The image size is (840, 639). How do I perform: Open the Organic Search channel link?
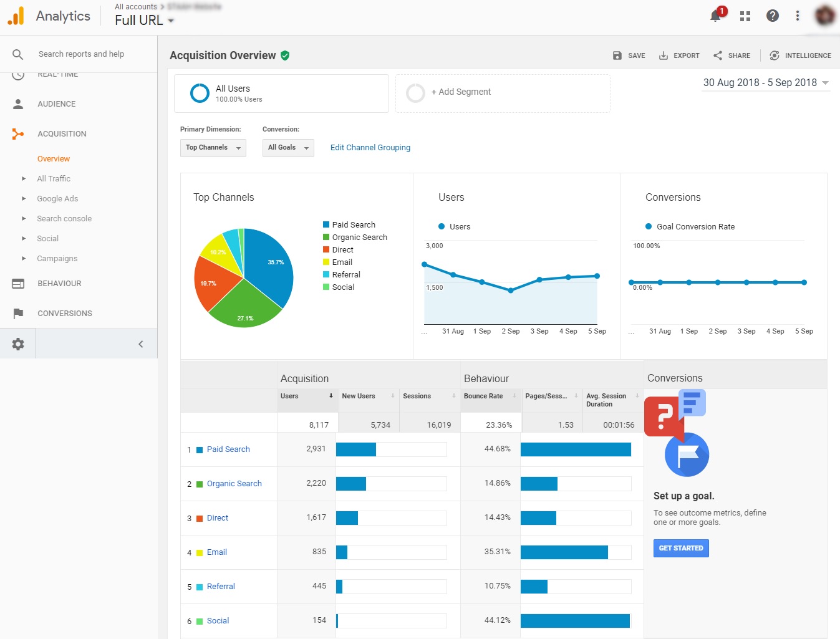[x=234, y=484]
